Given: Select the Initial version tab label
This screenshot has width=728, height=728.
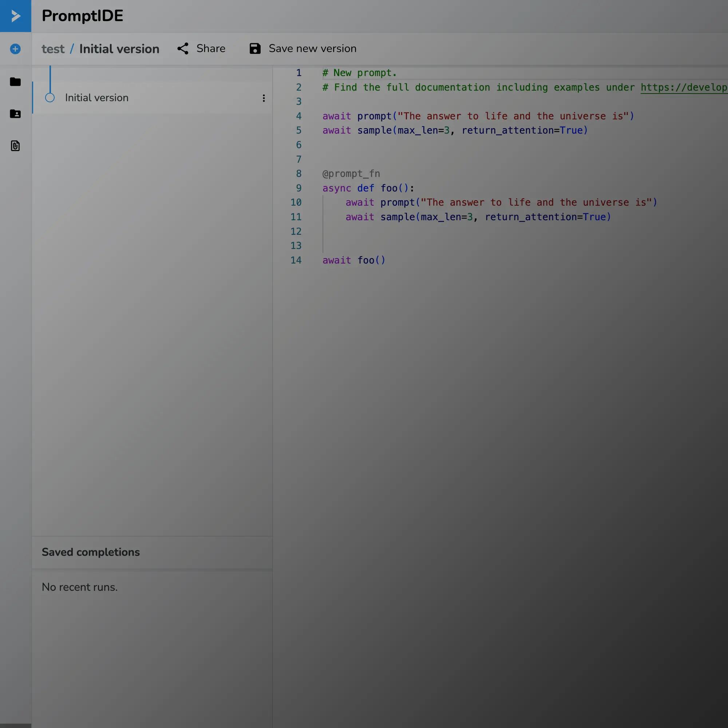Looking at the screenshot, I should tap(97, 98).
